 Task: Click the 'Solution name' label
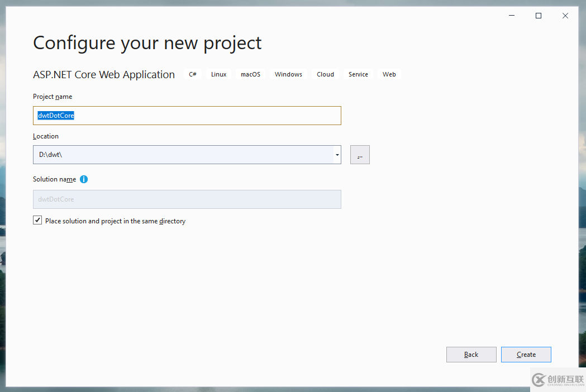coord(55,179)
